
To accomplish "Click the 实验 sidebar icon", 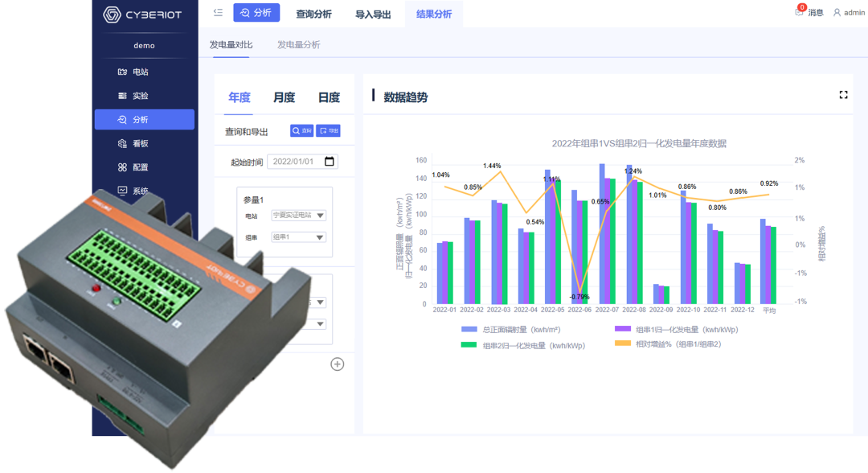I will [122, 95].
